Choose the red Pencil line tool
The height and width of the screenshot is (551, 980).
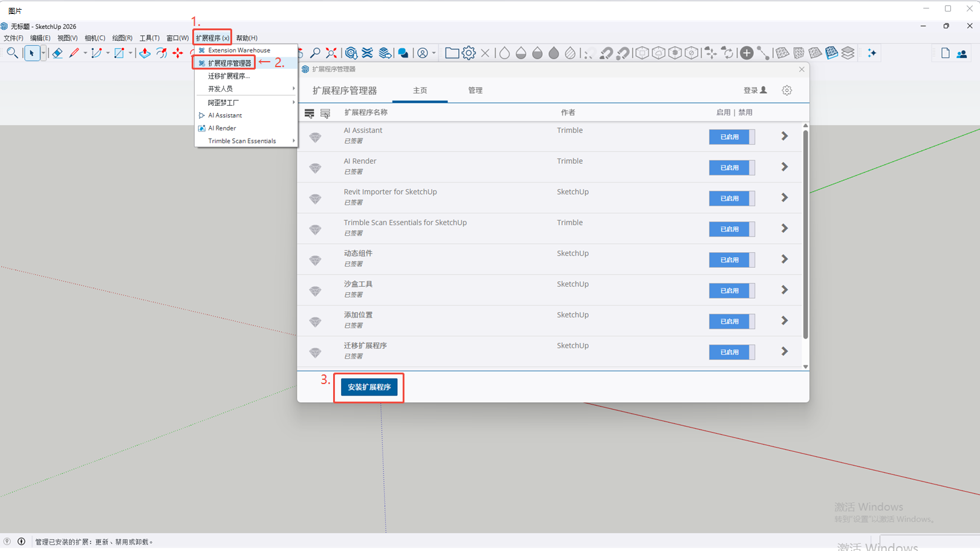point(74,53)
